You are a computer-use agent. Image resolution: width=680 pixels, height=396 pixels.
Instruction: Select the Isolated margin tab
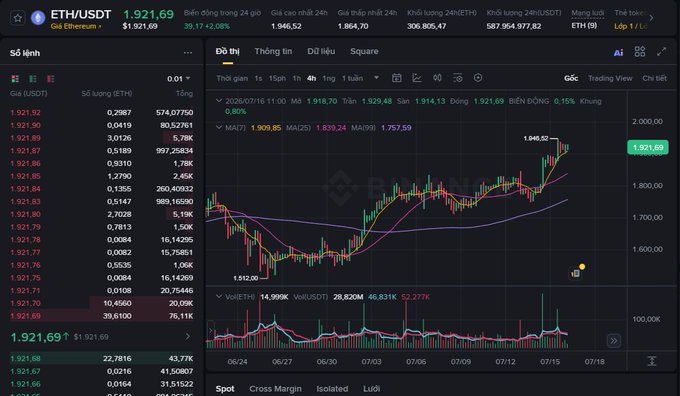click(x=332, y=389)
